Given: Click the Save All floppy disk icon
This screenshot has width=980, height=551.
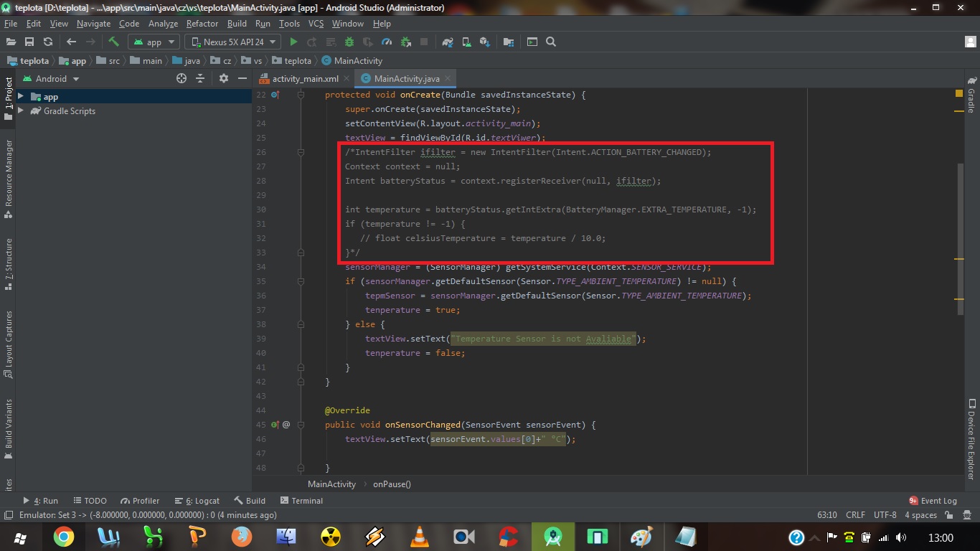Looking at the screenshot, I should (29, 42).
